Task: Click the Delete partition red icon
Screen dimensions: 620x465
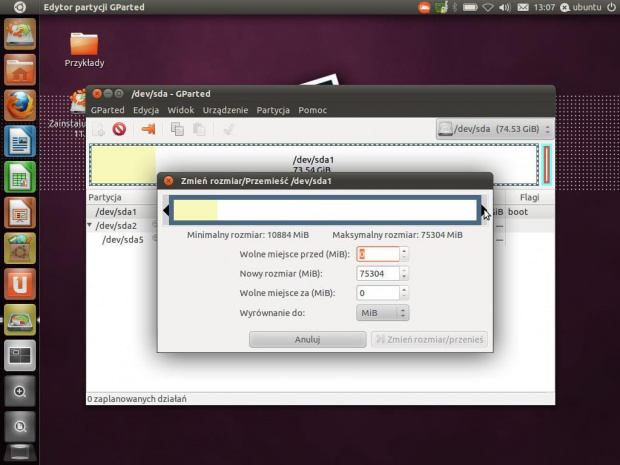Action: pos(119,129)
